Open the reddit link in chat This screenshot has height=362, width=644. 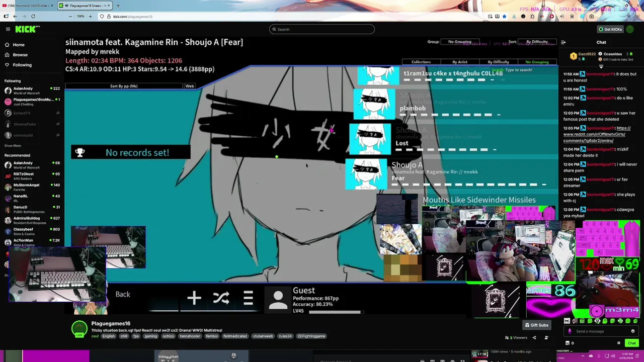pos(596,134)
